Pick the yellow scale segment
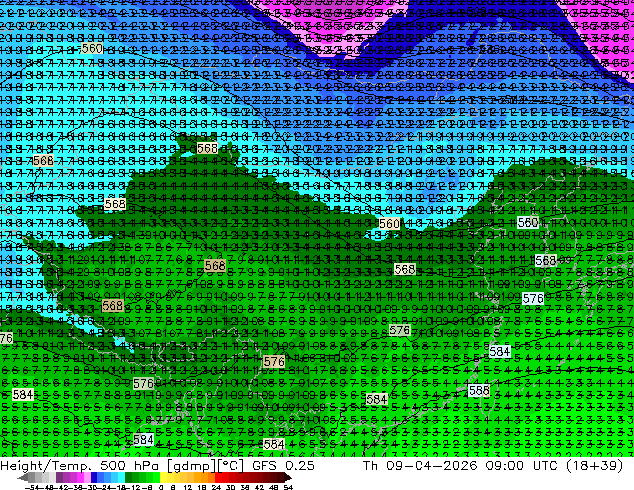Viewport: 634px width, 490px height. click(164, 477)
